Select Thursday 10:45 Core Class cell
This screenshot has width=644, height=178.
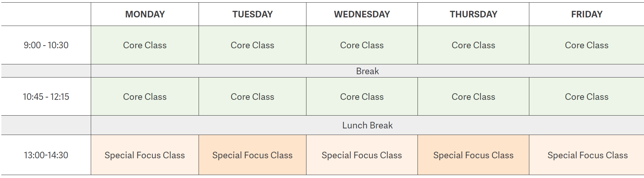(473, 97)
